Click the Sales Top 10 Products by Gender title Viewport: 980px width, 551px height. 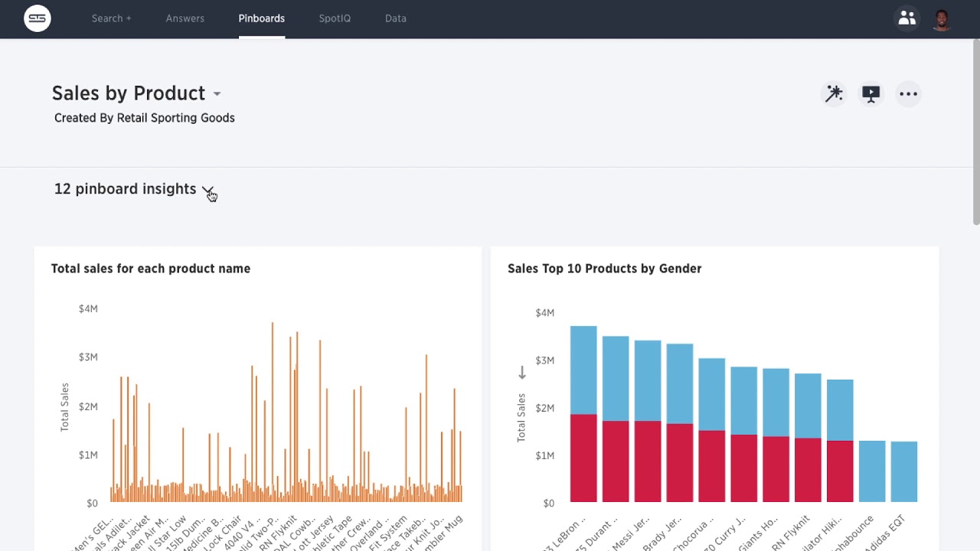pos(604,269)
